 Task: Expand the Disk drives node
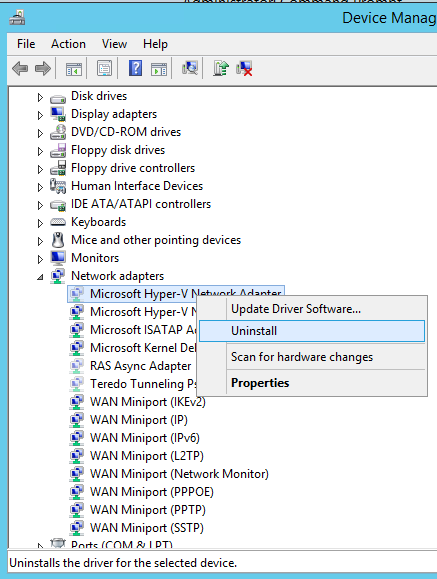click(40, 97)
